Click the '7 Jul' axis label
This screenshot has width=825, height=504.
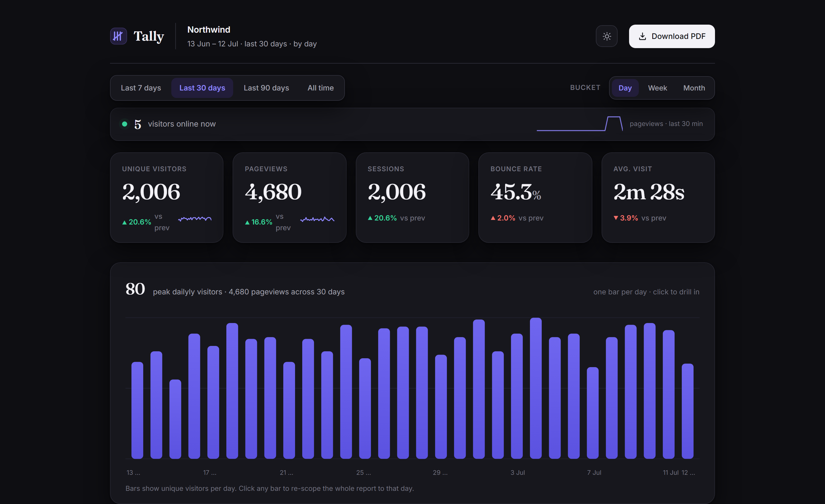point(594,472)
